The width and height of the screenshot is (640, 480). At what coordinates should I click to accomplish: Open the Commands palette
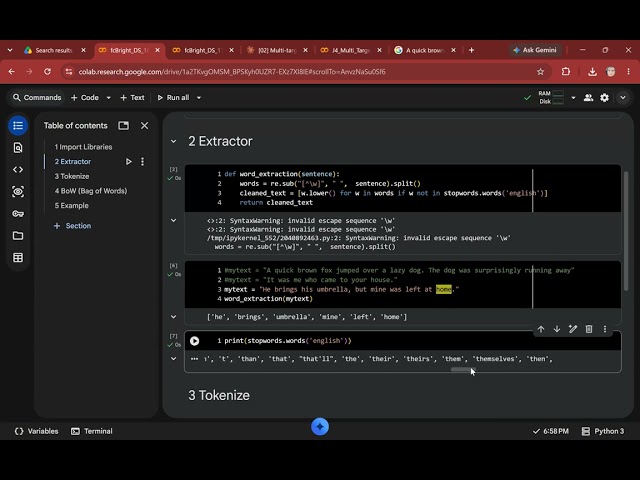(37, 98)
